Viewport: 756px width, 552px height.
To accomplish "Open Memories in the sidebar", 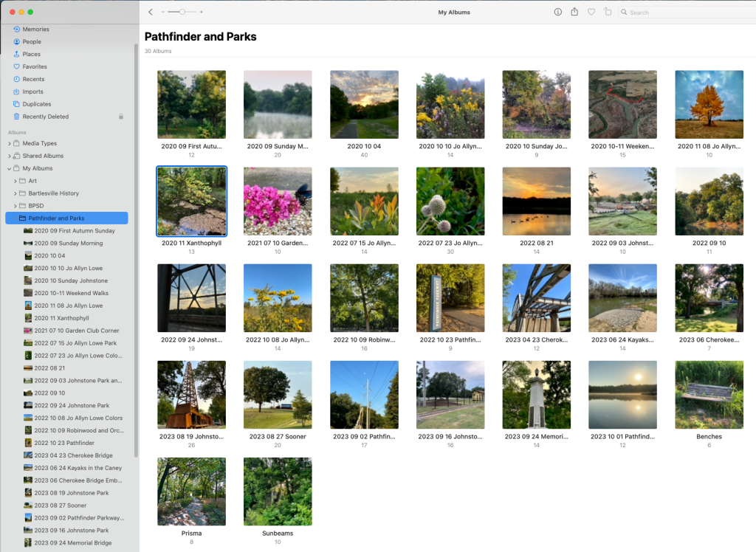I will click(x=35, y=30).
